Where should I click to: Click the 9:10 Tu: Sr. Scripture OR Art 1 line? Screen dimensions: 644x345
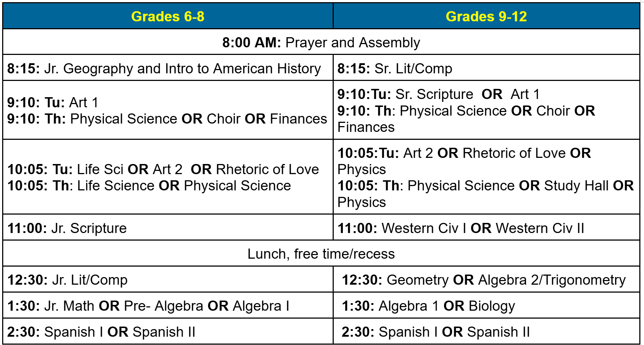(x=438, y=94)
